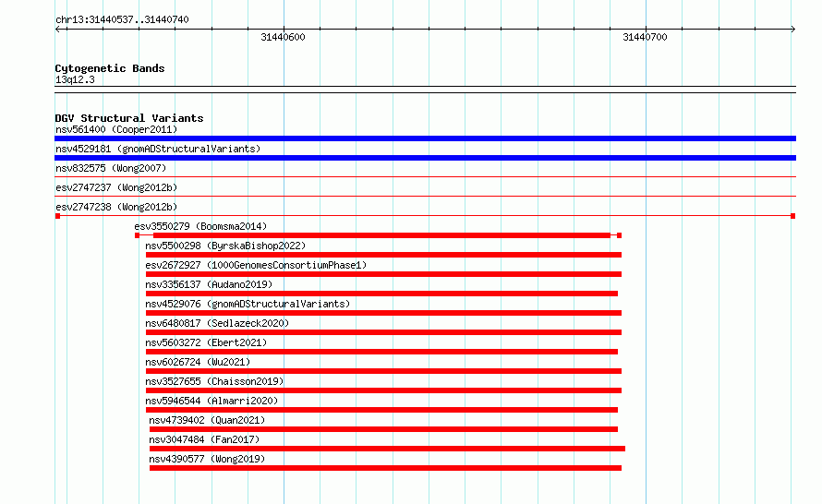This screenshot has height=504, width=822.
Task: Click the nsv5603272 (Ebert2021) label
Action: click(x=206, y=342)
